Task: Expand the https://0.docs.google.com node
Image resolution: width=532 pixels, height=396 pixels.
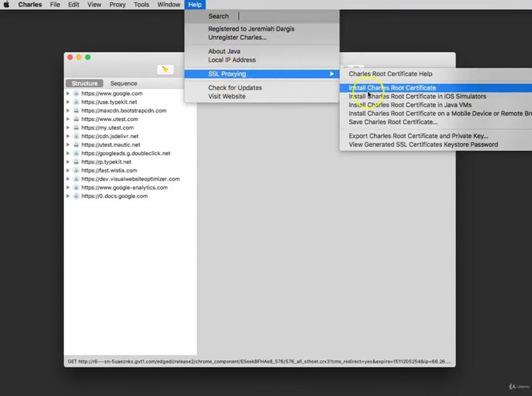Action: click(68, 196)
